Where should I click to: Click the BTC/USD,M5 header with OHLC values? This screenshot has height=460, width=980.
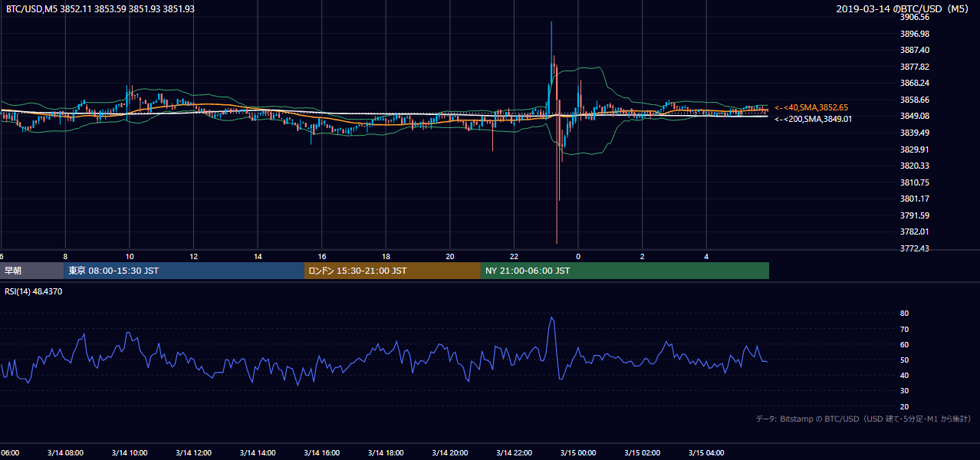pyautogui.click(x=100, y=8)
